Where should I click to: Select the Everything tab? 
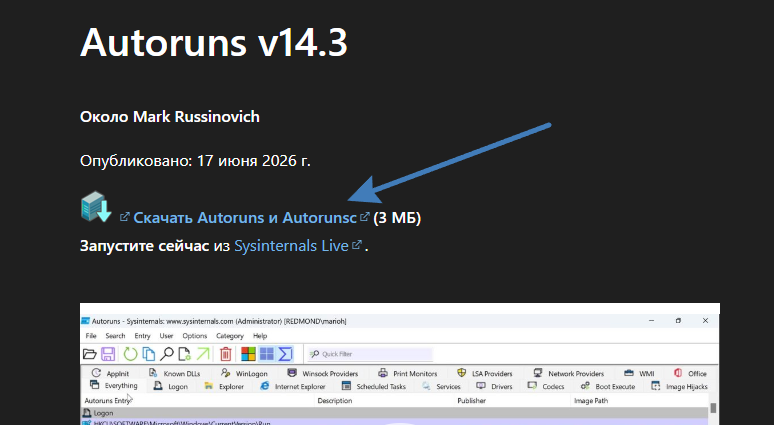(114, 386)
